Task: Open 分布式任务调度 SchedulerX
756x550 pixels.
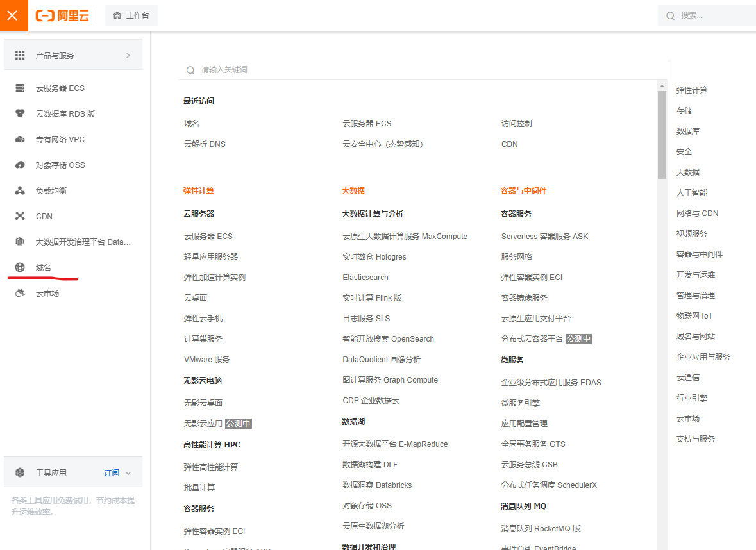Action: tap(549, 485)
